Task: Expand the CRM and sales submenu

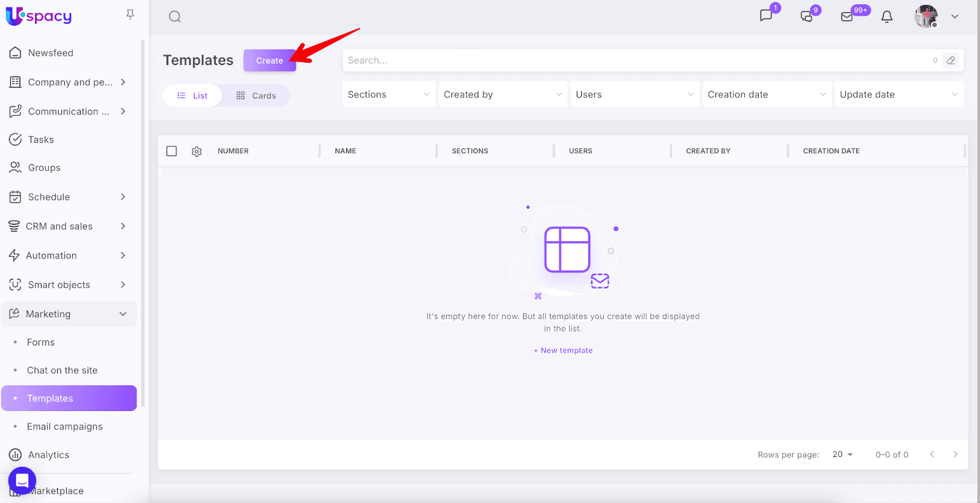Action: [123, 226]
